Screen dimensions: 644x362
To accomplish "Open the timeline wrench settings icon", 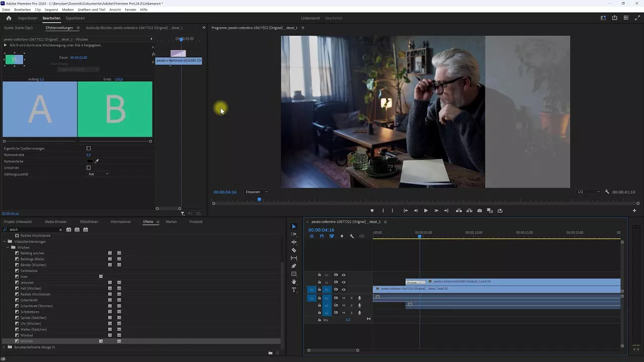I will tap(352, 236).
